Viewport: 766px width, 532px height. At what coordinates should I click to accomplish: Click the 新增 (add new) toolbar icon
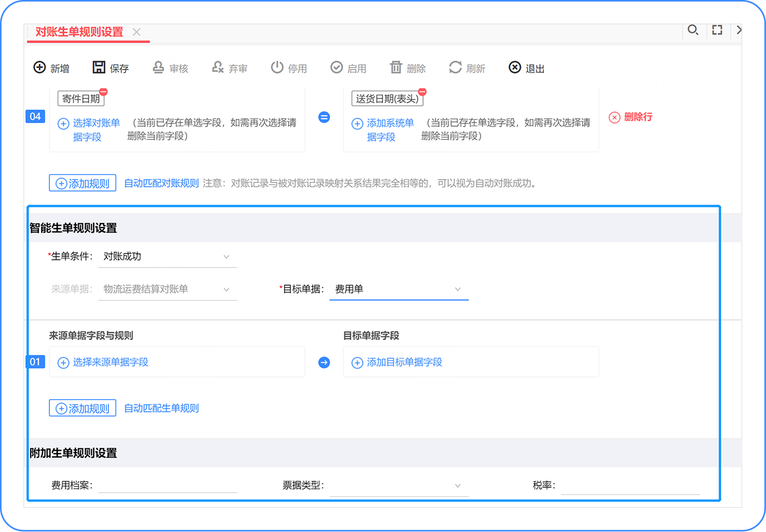coord(39,68)
